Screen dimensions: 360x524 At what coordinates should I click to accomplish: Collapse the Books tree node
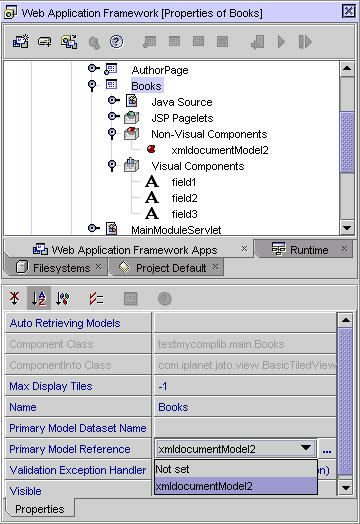coord(92,85)
